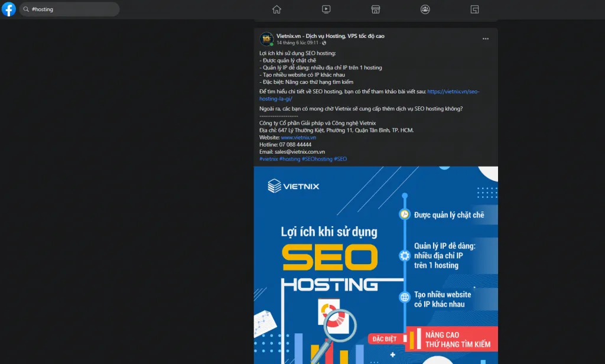
Task: Open the vietnix.vn/seo-hosting-la-gi link
Action: tap(369, 95)
